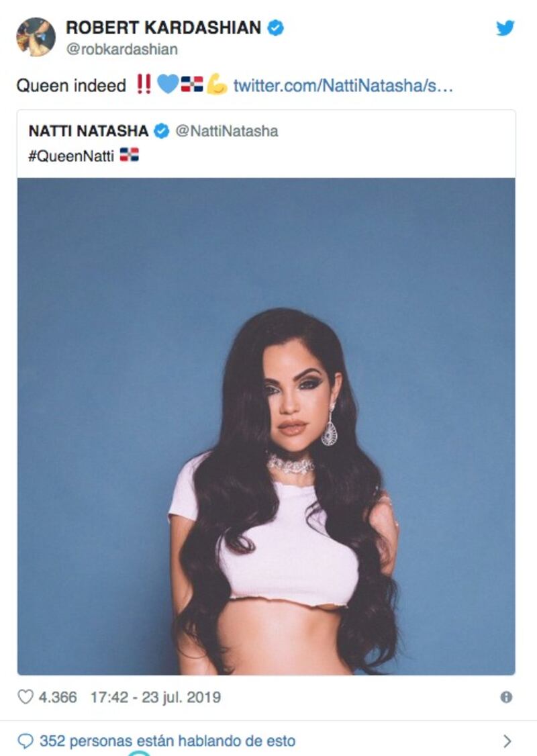Open the quoted tweet photo
Screen dimensions: 537x756
pyautogui.click(x=266, y=426)
